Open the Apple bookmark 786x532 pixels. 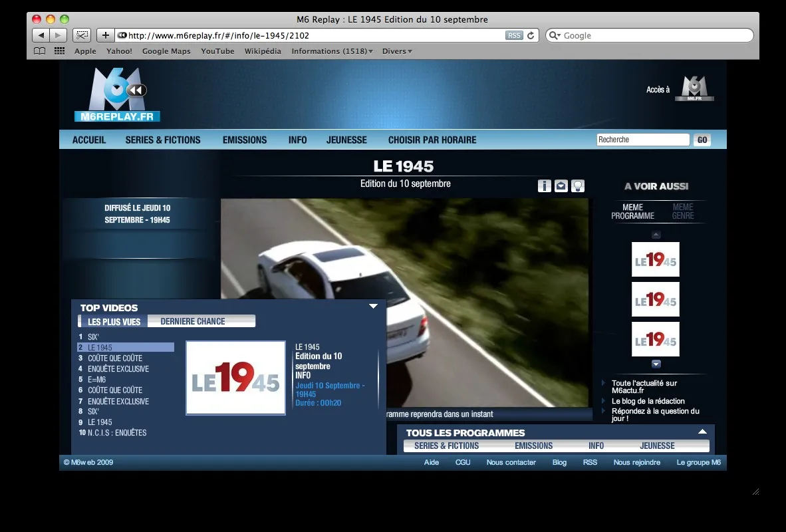click(x=85, y=51)
